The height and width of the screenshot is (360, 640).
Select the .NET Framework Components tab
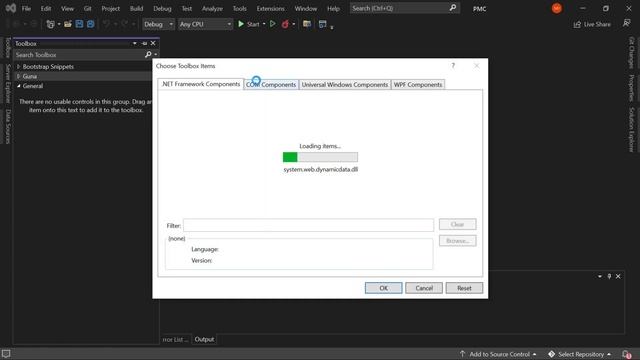pyautogui.click(x=201, y=84)
